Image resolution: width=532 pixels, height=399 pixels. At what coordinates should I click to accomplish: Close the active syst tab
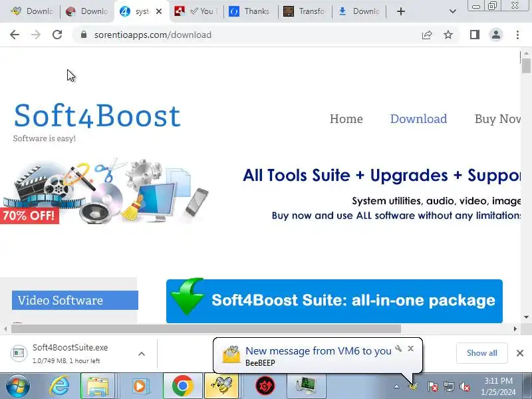159,11
